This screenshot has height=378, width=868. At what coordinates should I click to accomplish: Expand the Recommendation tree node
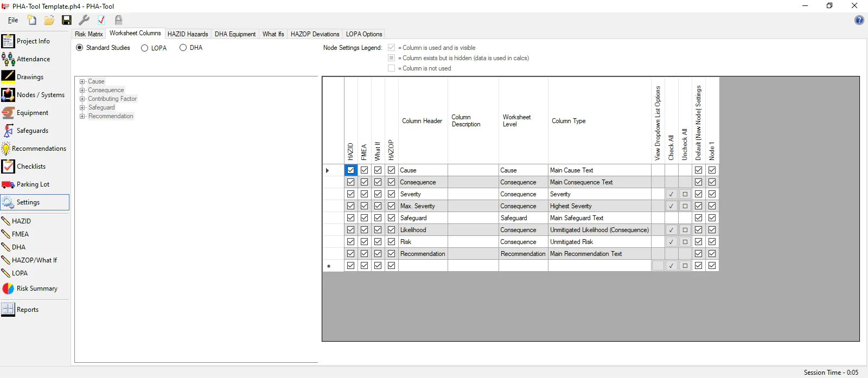[x=82, y=116]
